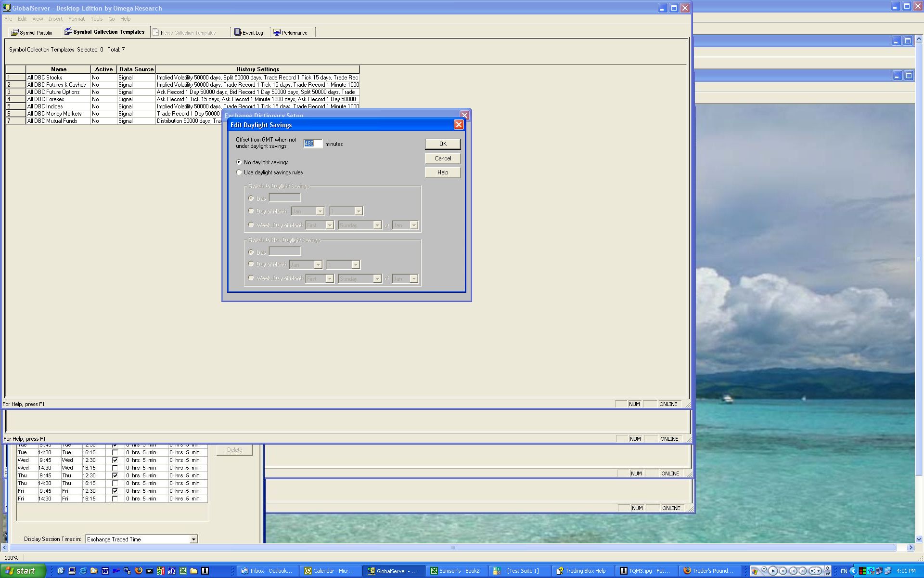
Task: Click the Trading Blox Help taskbar button
Action: [x=580, y=571]
